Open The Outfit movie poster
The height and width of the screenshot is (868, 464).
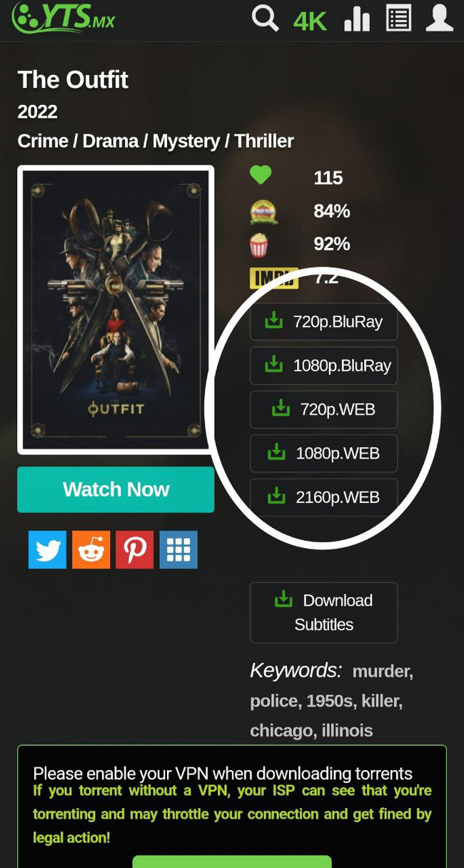pyautogui.click(x=116, y=310)
